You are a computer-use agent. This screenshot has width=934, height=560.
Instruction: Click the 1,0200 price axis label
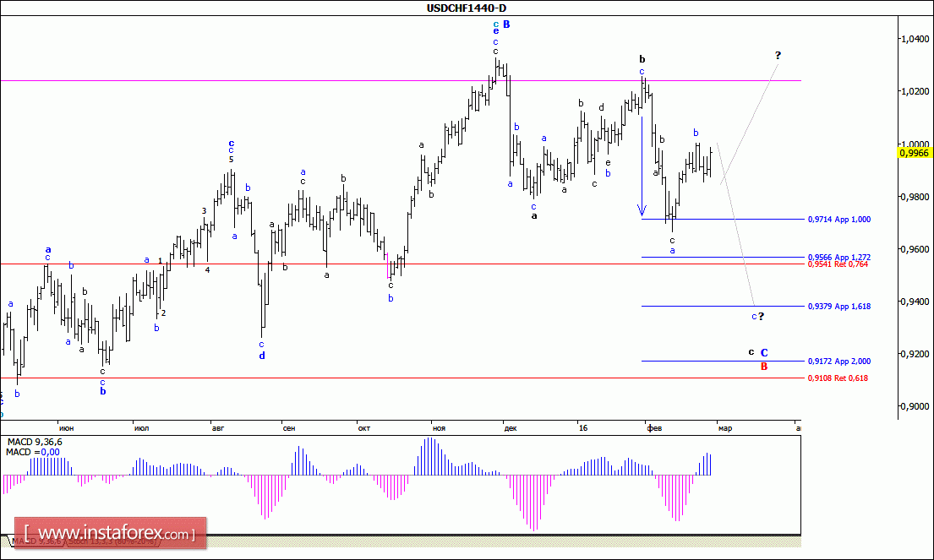[915, 92]
